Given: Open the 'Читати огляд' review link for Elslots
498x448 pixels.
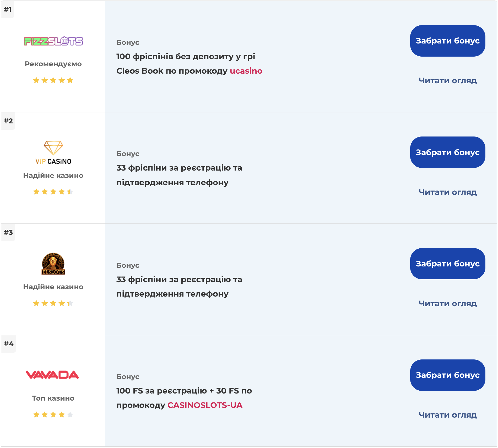Looking at the screenshot, I should [x=448, y=304].
